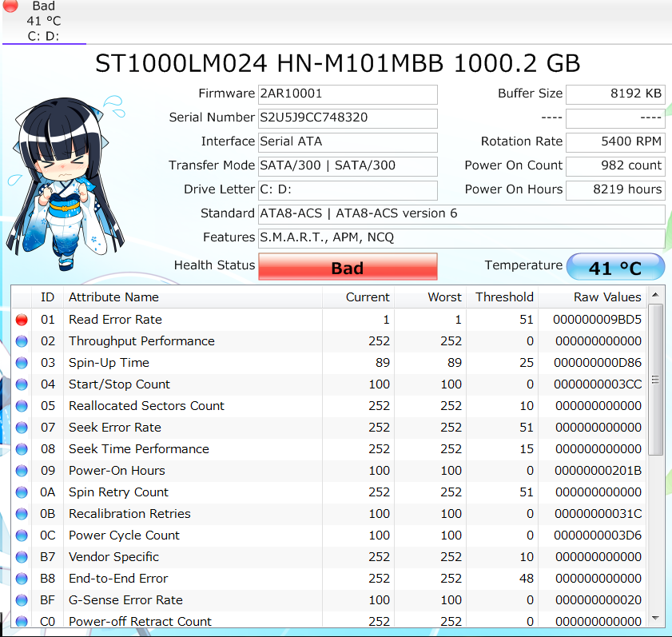Select the C: D: disk tab

[44, 22]
